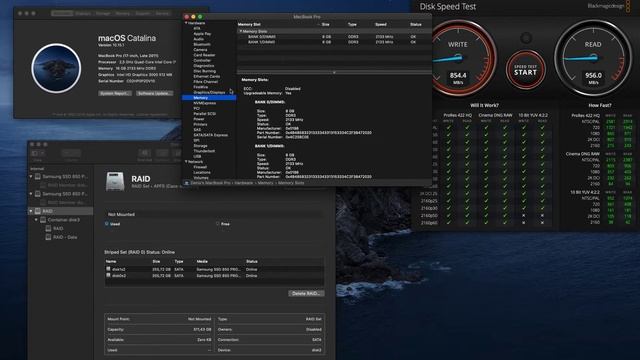Start the disk speed test
Screen dimensions: 640x360
tap(525, 70)
